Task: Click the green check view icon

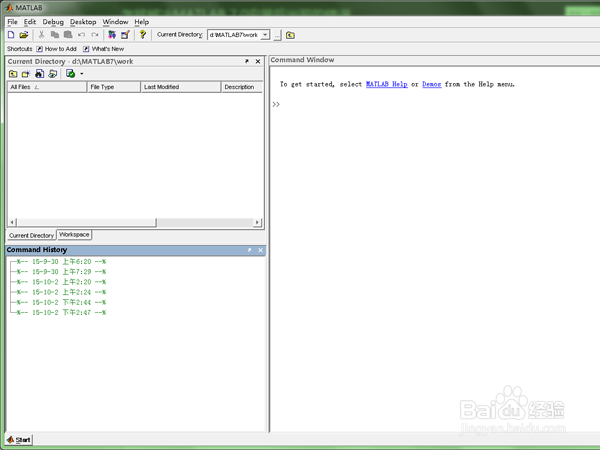Action: [x=70, y=74]
